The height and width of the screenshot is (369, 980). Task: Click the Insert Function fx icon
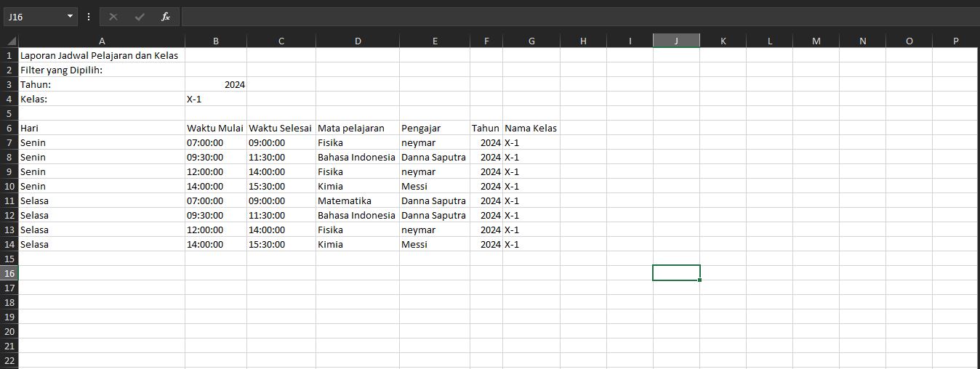point(166,17)
